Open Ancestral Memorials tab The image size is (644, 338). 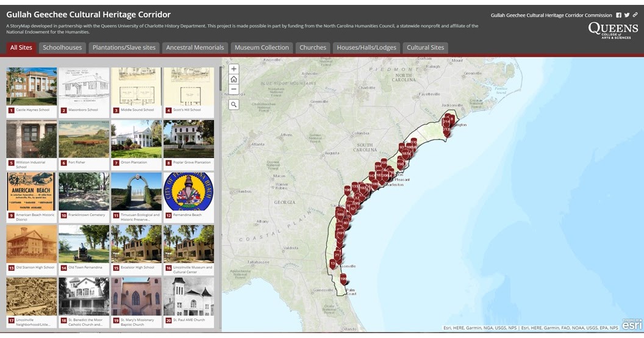(x=195, y=48)
